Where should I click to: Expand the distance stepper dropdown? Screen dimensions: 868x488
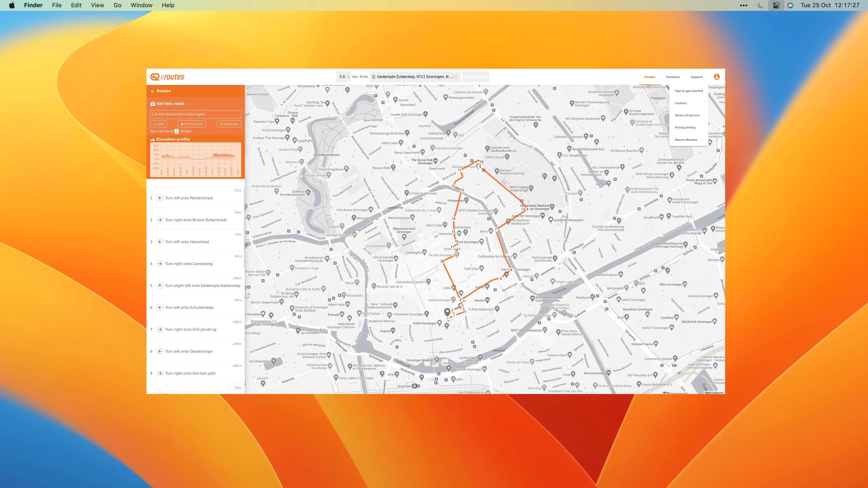coord(348,76)
